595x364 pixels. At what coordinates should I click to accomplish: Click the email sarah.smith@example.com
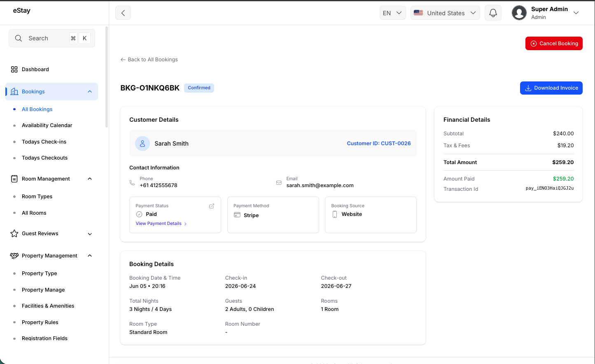(320, 185)
